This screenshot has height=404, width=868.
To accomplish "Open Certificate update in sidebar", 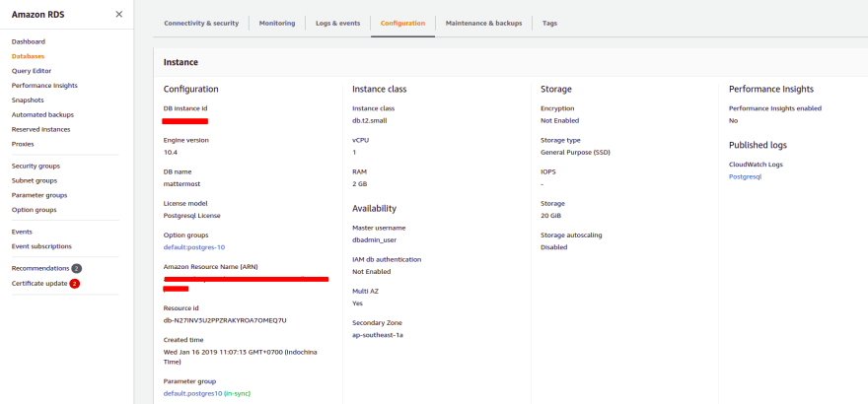I will (39, 284).
